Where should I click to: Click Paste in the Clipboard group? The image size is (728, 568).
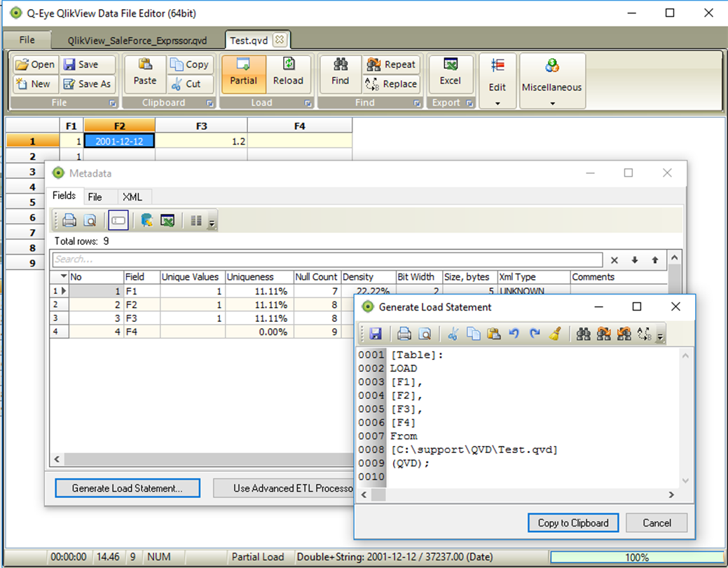145,73
